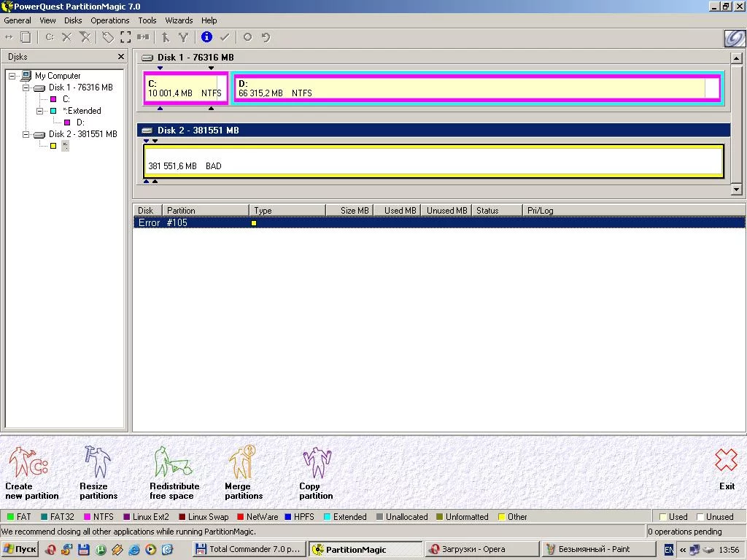Click the blue info icon in toolbar
The image size is (747, 560).
click(206, 37)
